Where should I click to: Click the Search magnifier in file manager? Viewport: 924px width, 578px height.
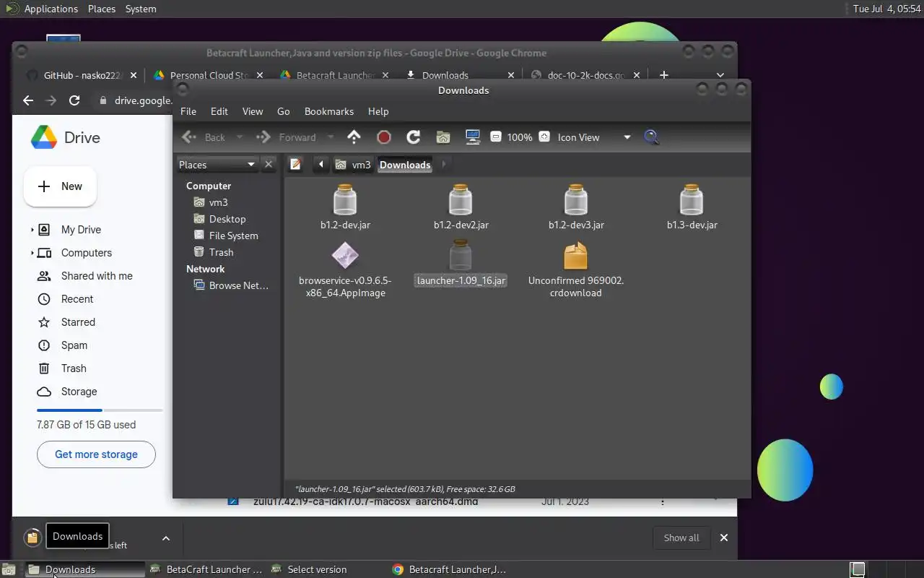coord(651,137)
